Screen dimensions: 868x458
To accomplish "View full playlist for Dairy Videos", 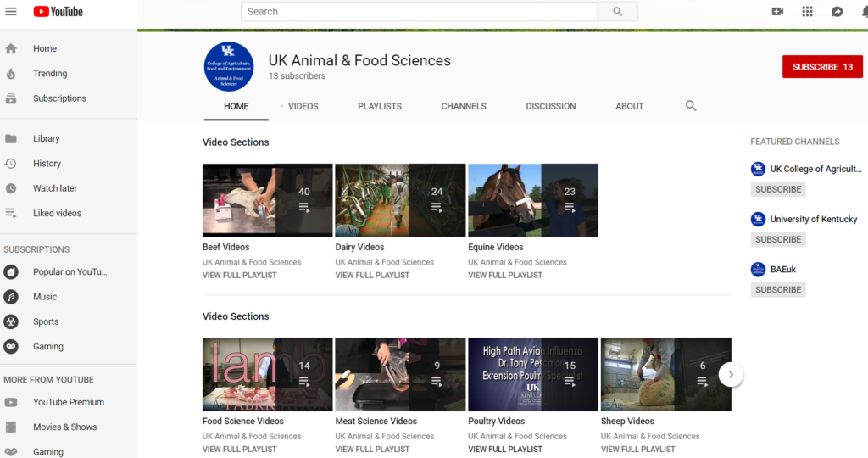I will pos(372,276).
